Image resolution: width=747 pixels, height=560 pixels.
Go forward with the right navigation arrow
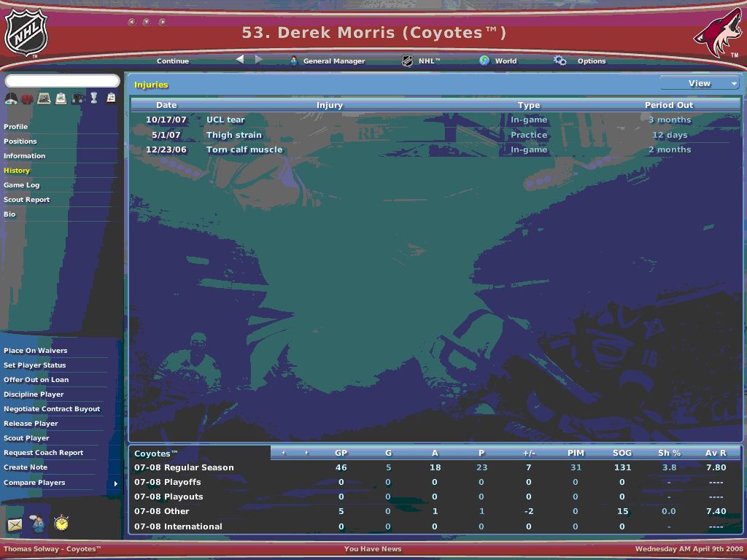pyautogui.click(x=259, y=59)
